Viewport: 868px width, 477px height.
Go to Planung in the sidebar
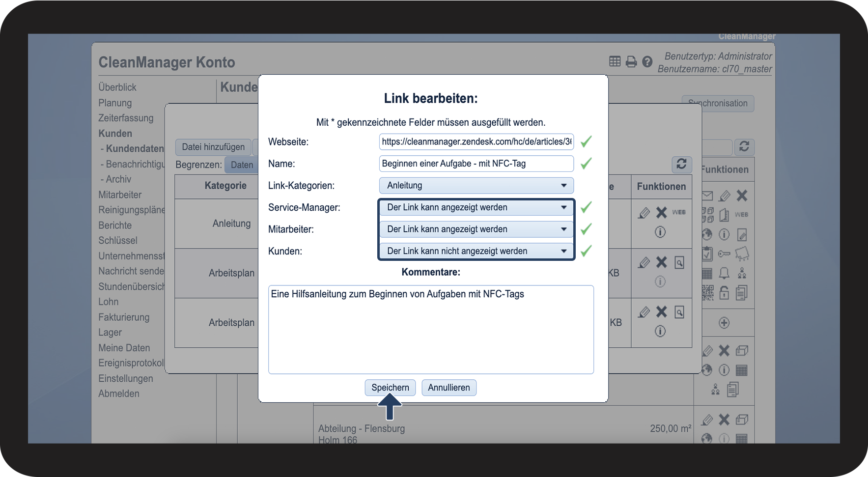click(x=115, y=103)
